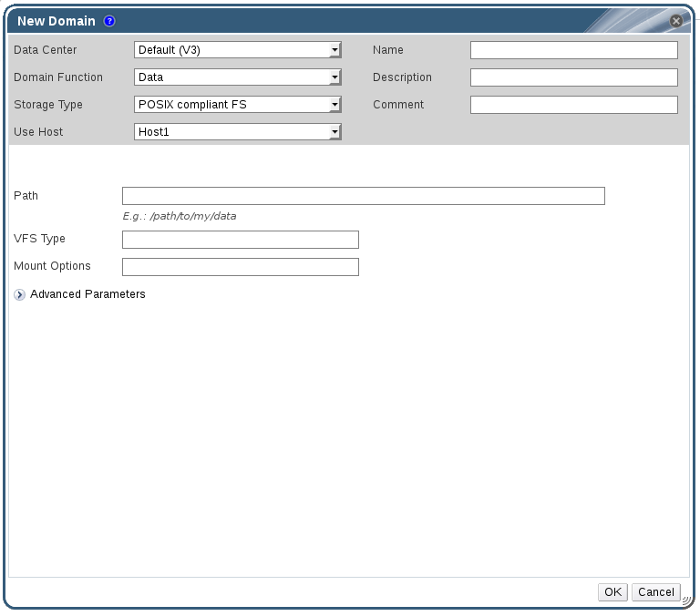This screenshot has height=616, width=700.
Task: Click the Advanced Parameters arrow icon
Action: coord(20,294)
